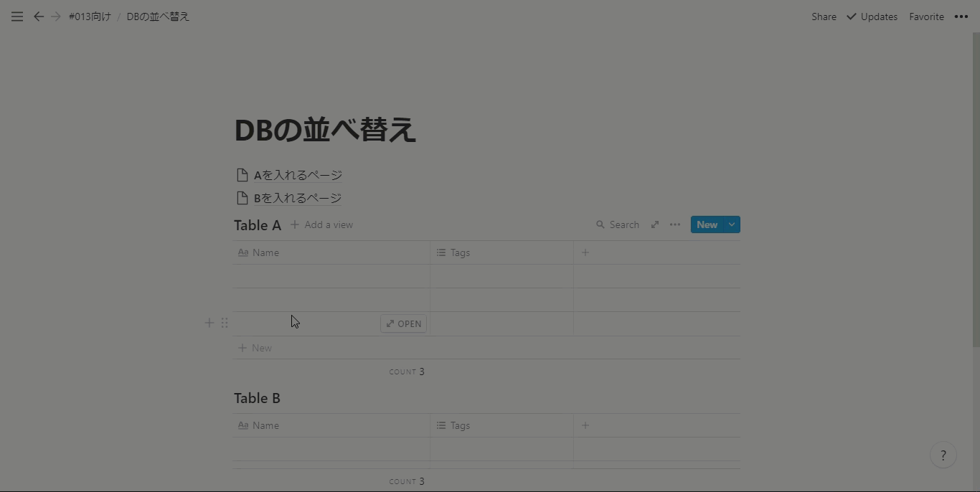Click the DBの並べ替え page title
980x492 pixels.
[325, 130]
